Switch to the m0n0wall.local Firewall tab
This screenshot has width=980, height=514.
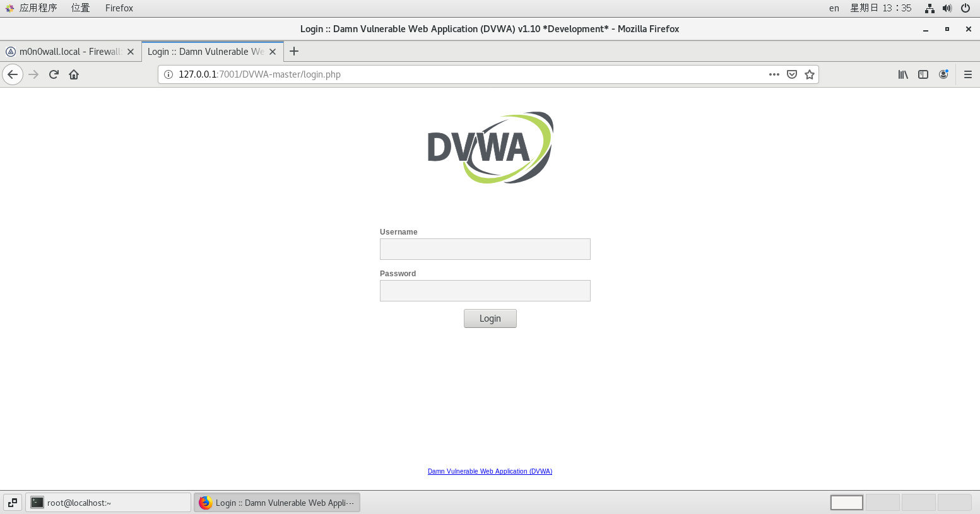pos(70,52)
